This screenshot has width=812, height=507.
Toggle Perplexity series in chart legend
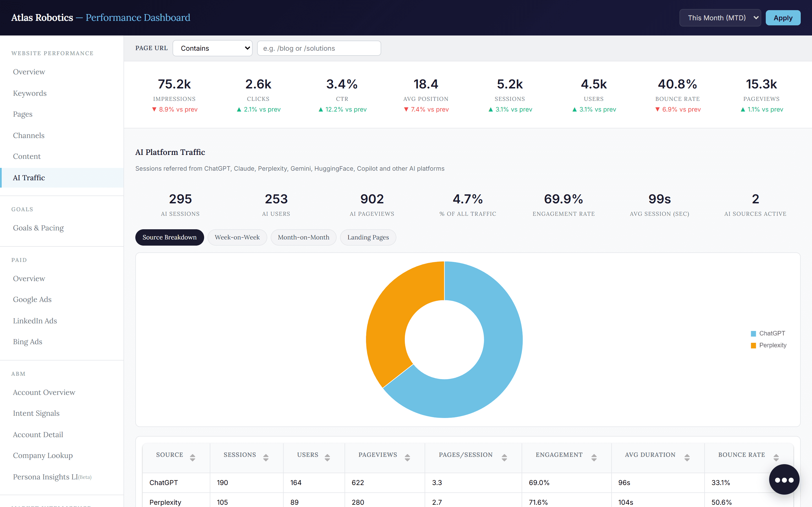pos(768,345)
